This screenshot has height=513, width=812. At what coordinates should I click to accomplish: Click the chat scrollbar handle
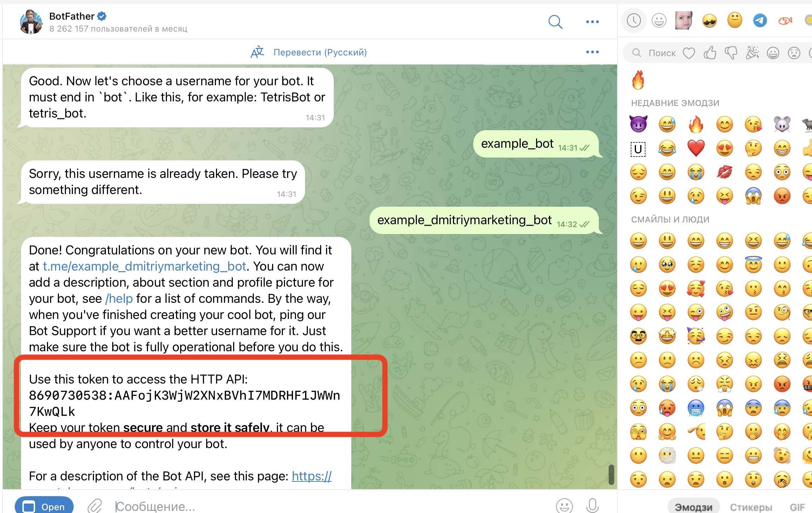pyautogui.click(x=611, y=474)
